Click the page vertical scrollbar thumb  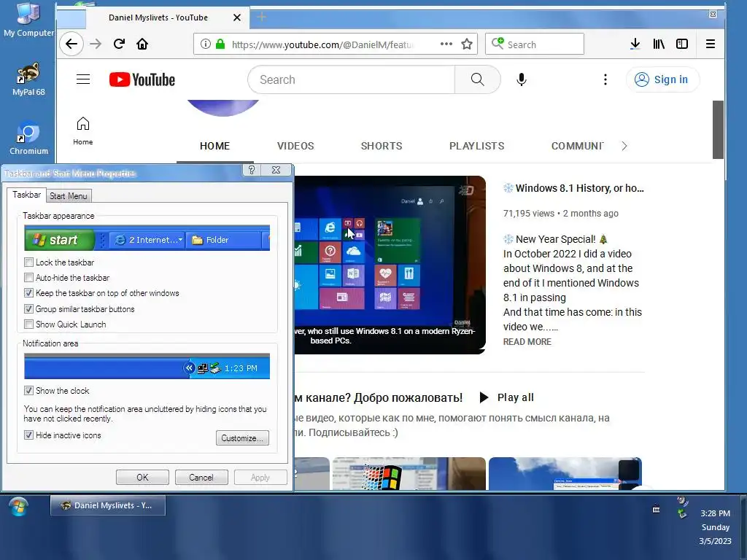[x=718, y=130]
